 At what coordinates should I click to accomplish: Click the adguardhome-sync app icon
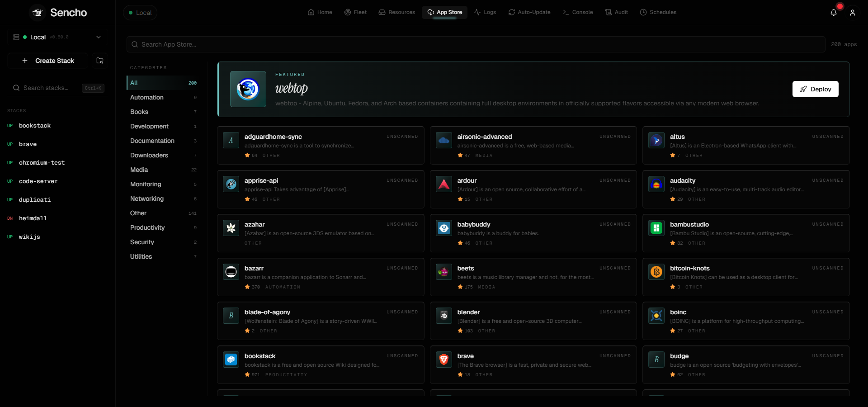coord(231,140)
